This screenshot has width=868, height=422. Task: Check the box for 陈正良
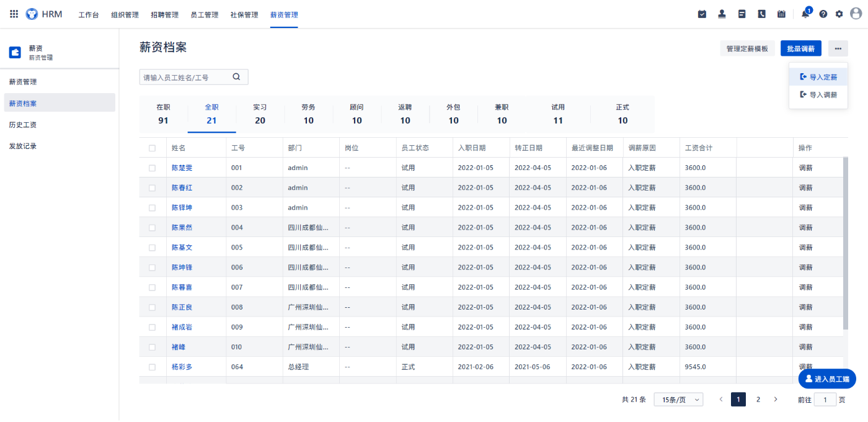[153, 307]
